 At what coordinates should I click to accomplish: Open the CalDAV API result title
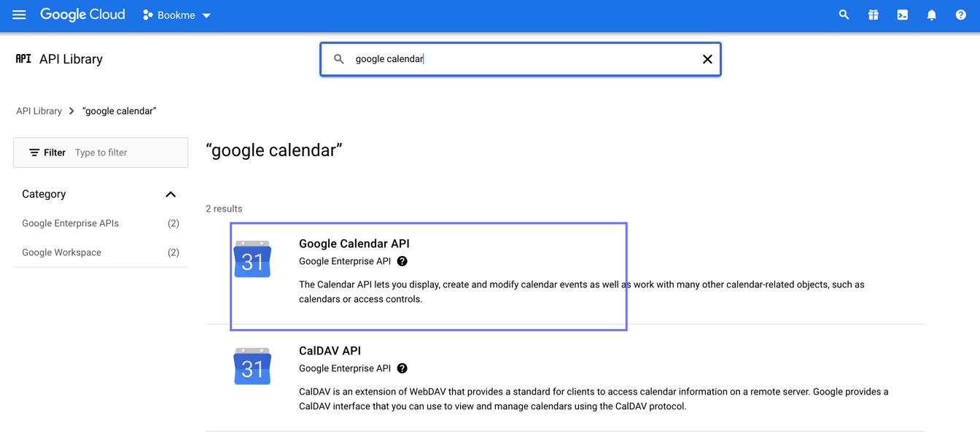click(330, 351)
